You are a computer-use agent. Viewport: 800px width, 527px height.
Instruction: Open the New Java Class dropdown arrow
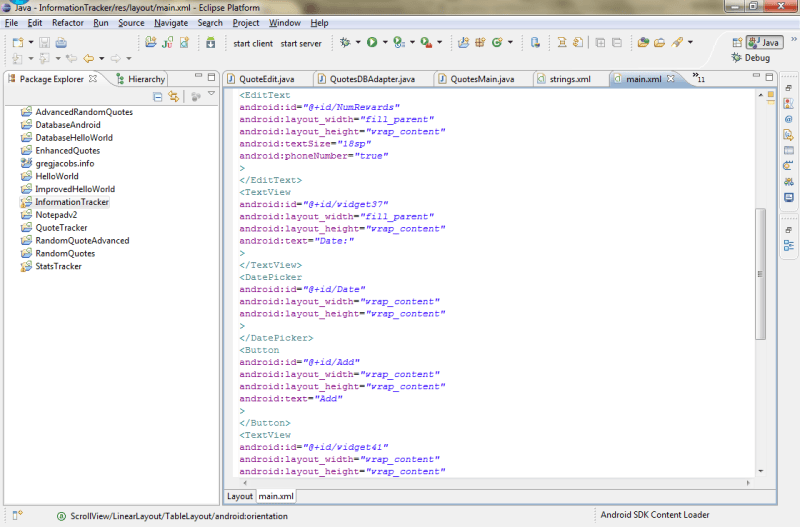pyautogui.click(x=510, y=42)
